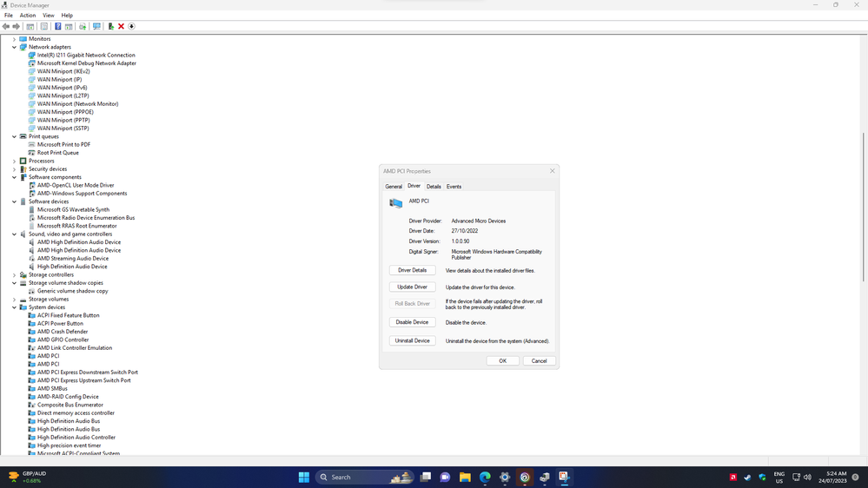Click the Back arrow in the toolbar
The image size is (868, 488).
pyautogui.click(x=5, y=27)
